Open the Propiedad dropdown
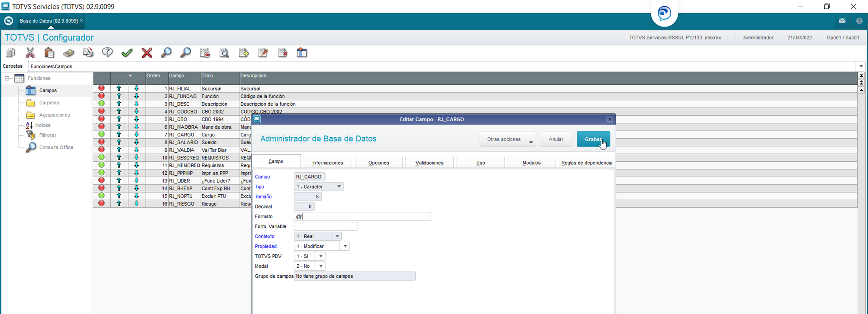 pyautogui.click(x=345, y=246)
